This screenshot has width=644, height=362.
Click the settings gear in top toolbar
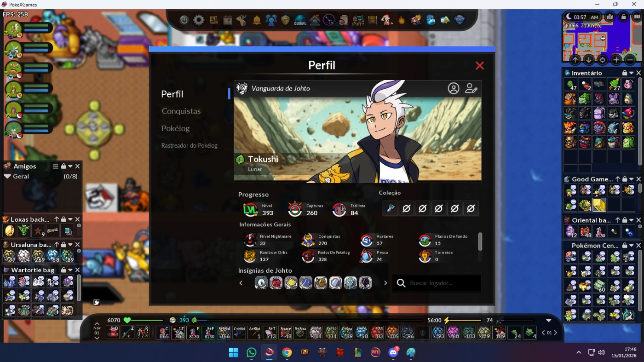(199, 20)
